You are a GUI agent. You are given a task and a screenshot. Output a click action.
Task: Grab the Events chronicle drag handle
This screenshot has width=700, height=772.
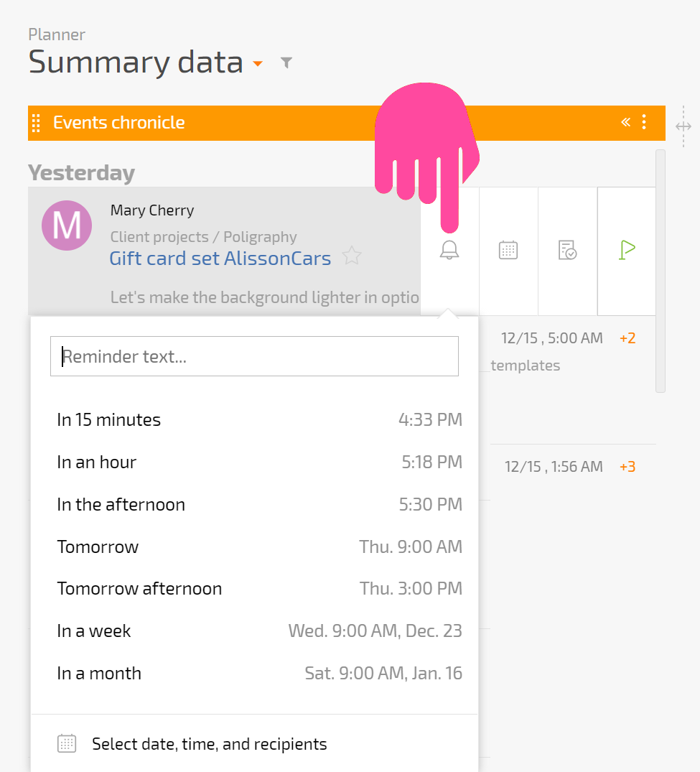pyautogui.click(x=36, y=123)
